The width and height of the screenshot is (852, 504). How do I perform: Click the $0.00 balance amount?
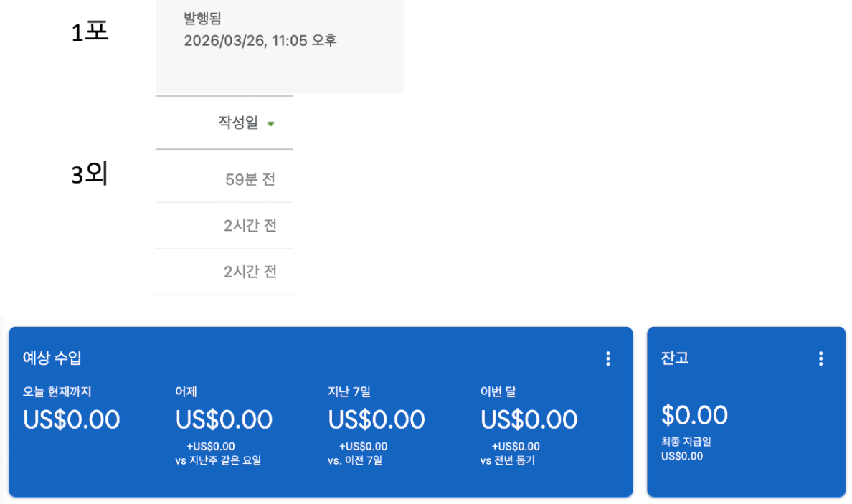pos(694,415)
